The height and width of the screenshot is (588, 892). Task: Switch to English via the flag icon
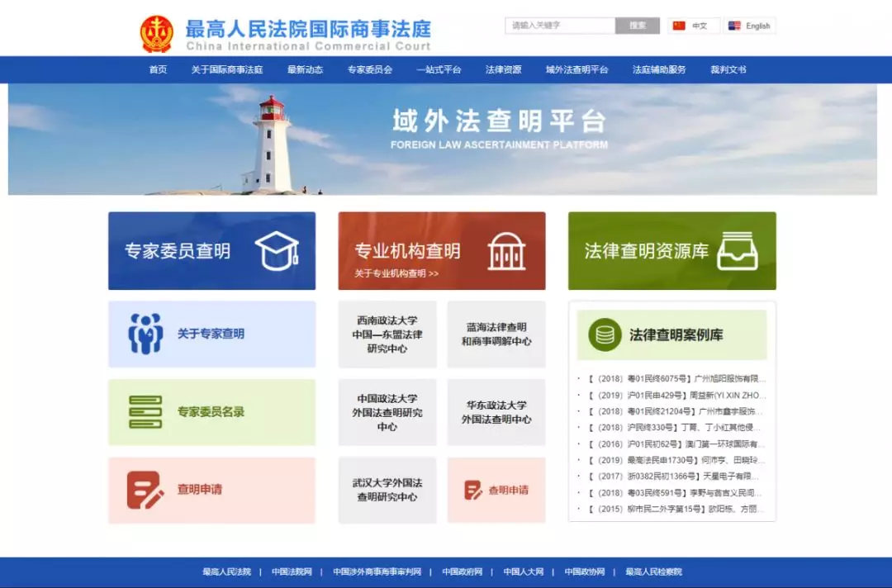tap(734, 26)
